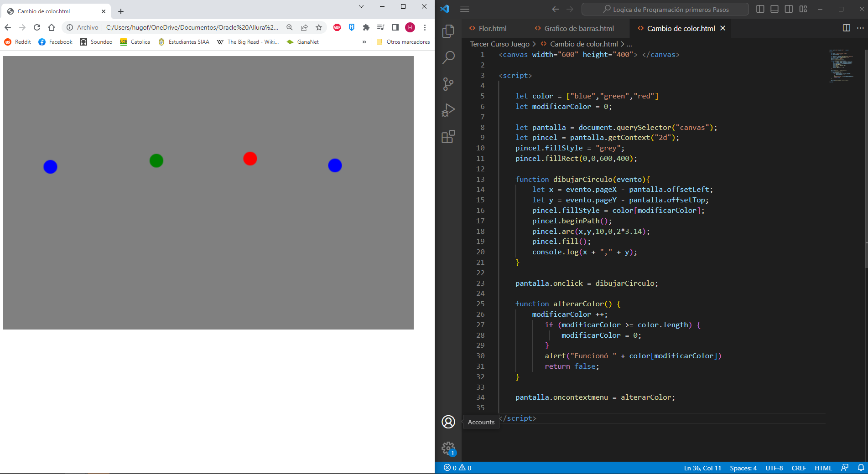The image size is (868, 474).
Task: Open the Adblock Plus extension
Action: pyautogui.click(x=337, y=27)
